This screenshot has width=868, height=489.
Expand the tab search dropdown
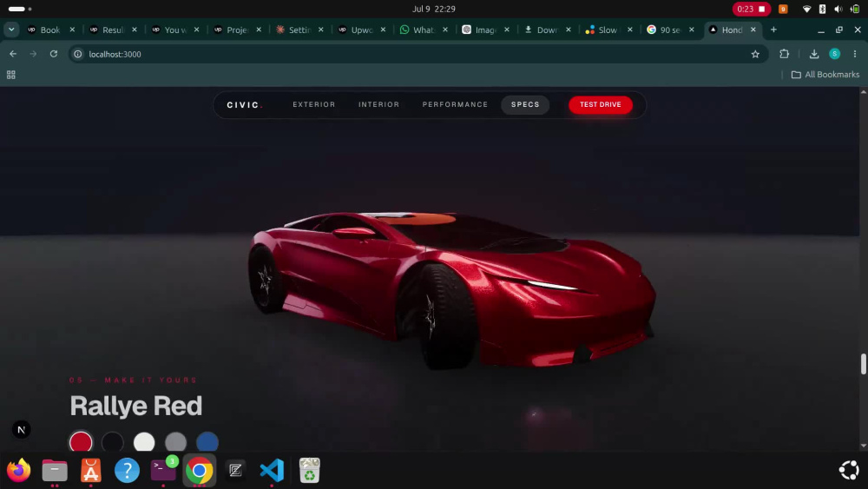(x=11, y=30)
